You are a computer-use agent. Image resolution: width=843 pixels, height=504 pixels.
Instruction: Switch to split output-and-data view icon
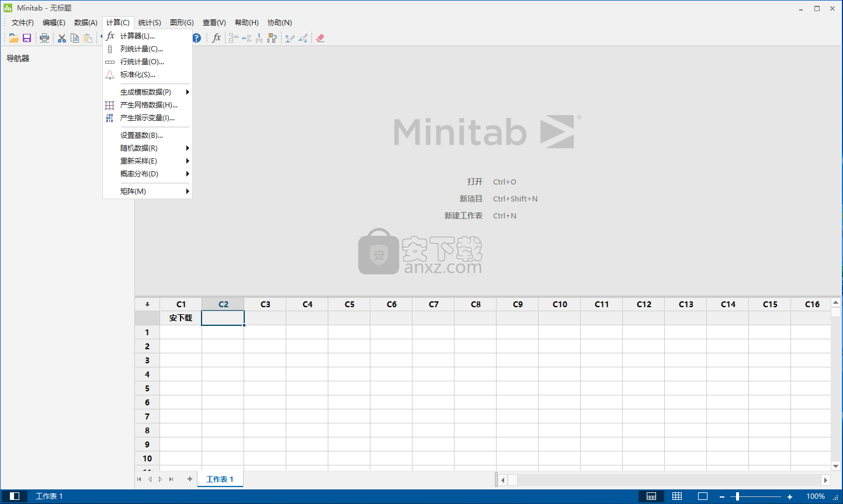coord(651,496)
